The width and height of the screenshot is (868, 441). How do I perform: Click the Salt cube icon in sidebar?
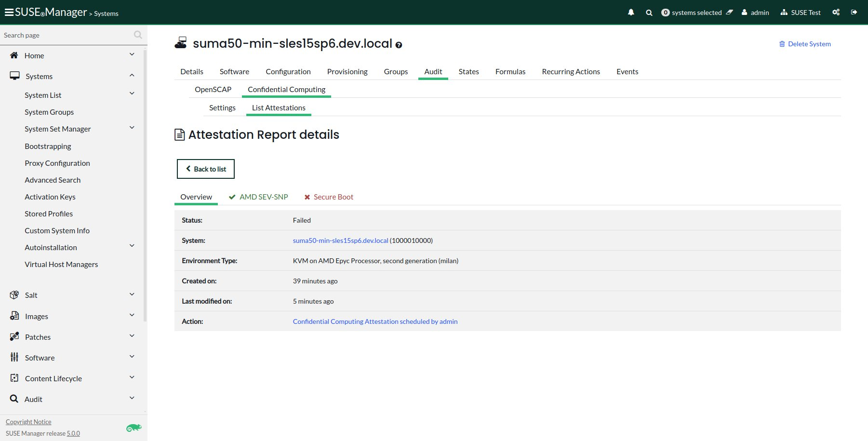(x=14, y=295)
